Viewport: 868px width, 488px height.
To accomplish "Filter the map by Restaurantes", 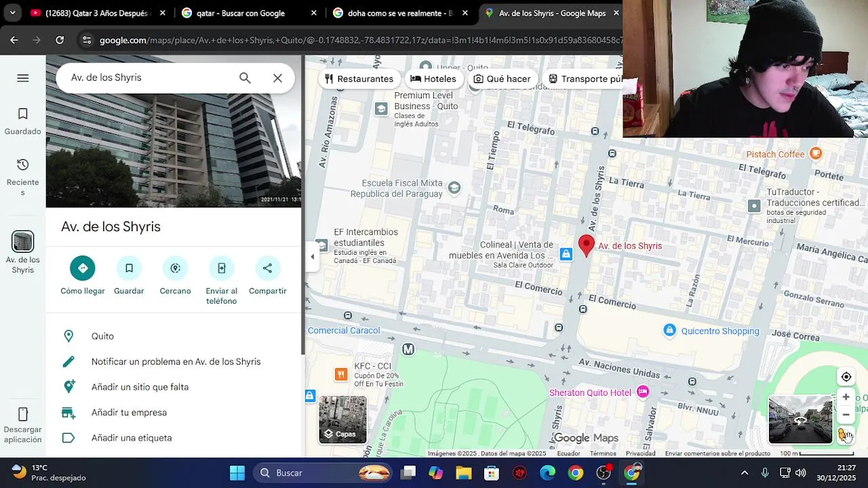I will [x=359, y=79].
